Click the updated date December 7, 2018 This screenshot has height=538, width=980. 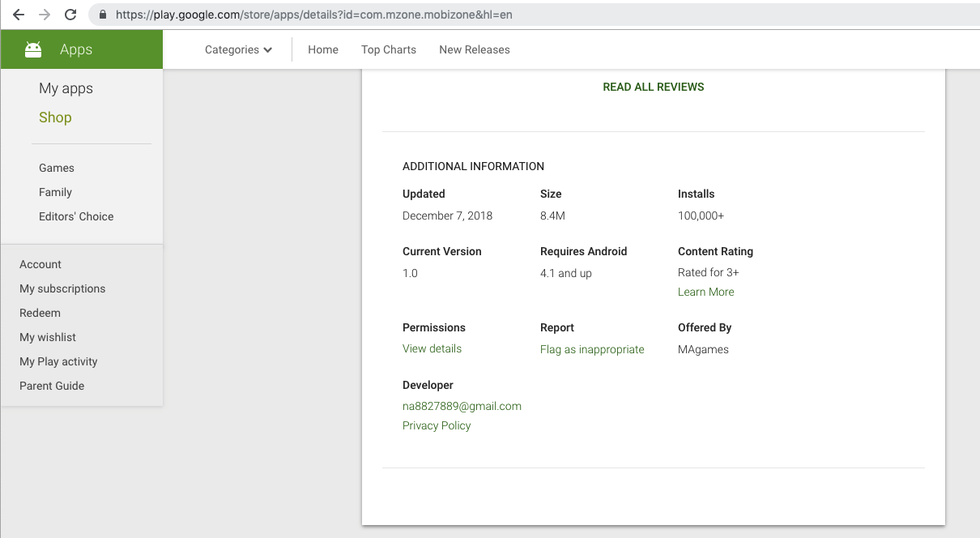tap(447, 216)
